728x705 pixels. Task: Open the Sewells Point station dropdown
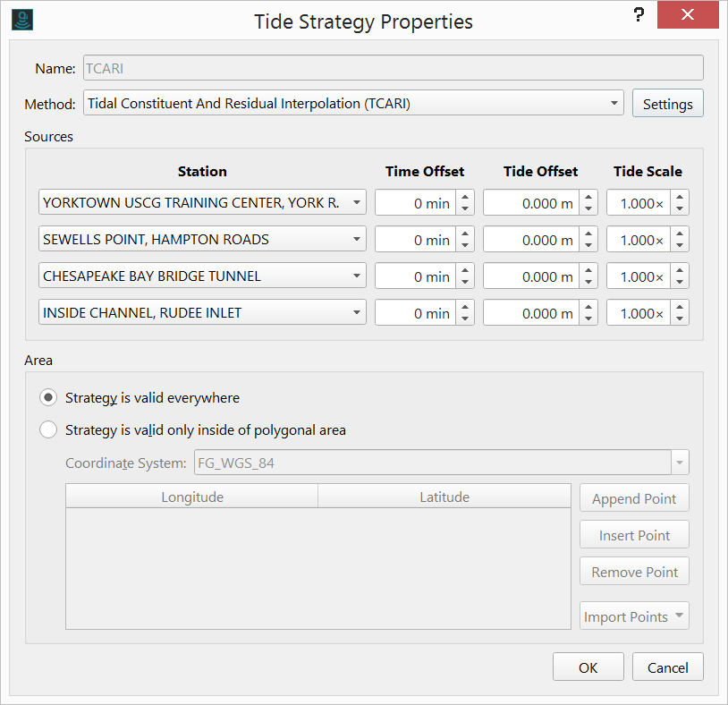point(357,240)
